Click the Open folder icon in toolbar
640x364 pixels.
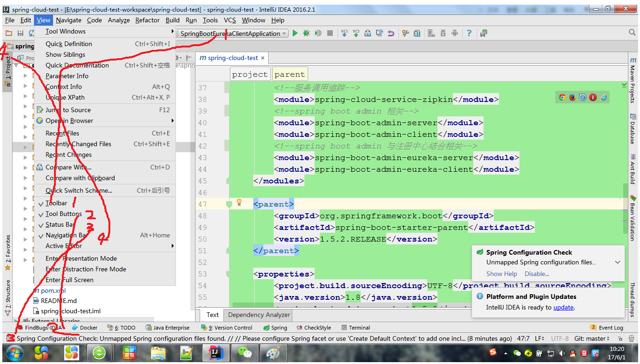[9, 33]
